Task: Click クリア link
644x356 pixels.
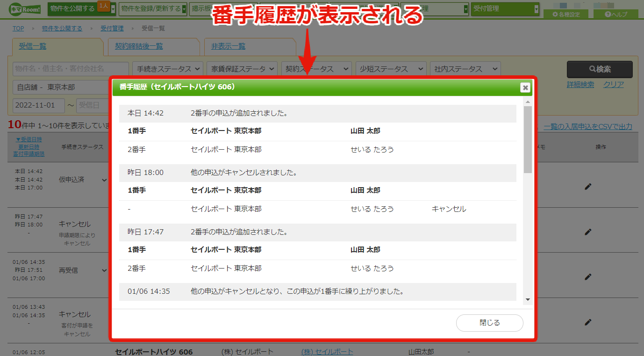Action: (614, 85)
